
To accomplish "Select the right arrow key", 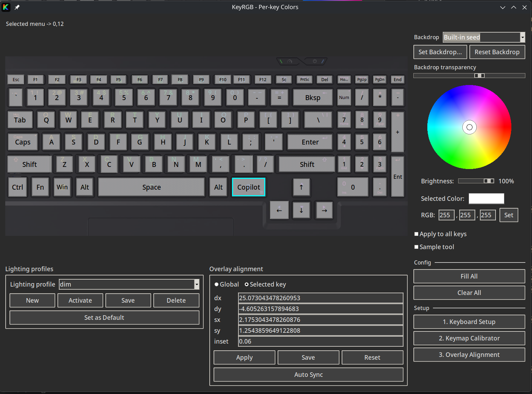I will pos(324,210).
